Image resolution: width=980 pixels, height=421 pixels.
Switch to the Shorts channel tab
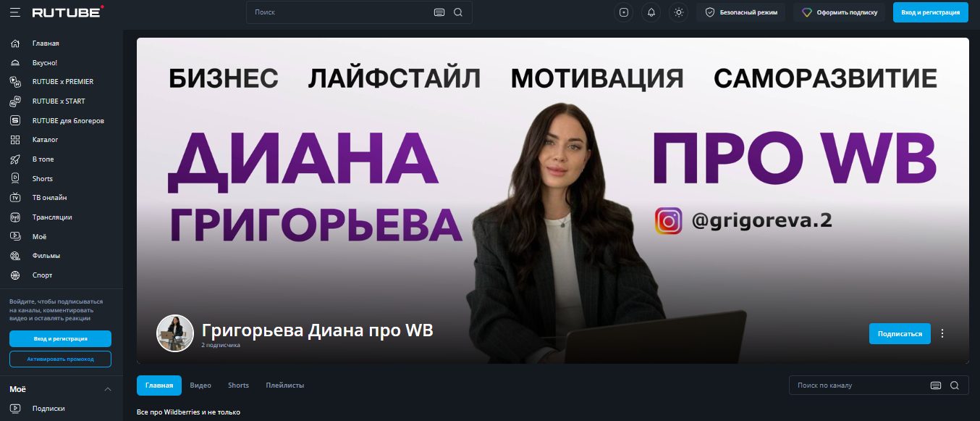pos(238,385)
